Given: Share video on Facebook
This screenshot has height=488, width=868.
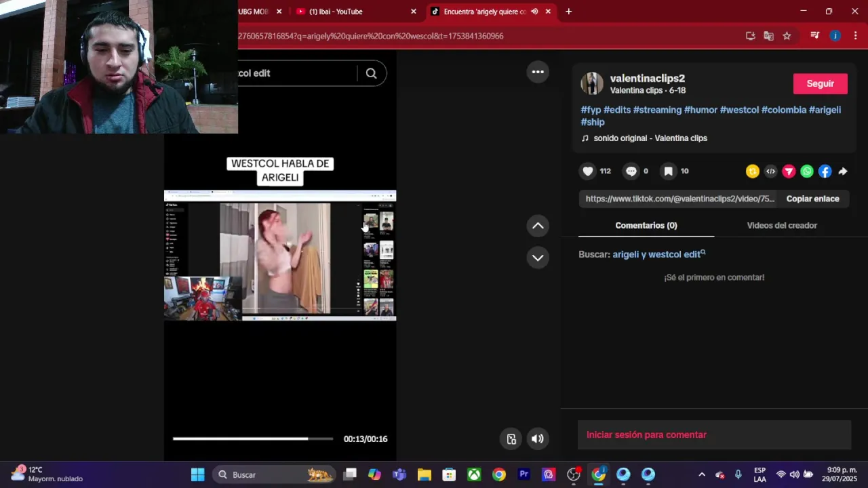Looking at the screenshot, I should click(x=825, y=171).
